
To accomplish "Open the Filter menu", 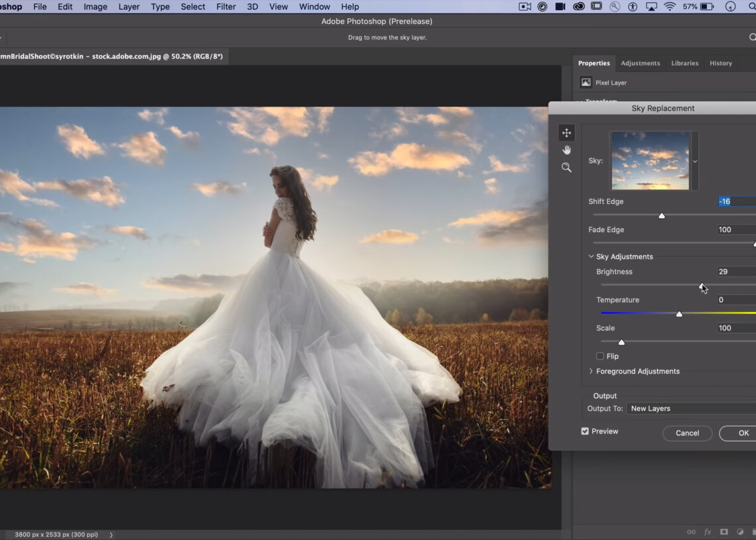I will 225,7.
